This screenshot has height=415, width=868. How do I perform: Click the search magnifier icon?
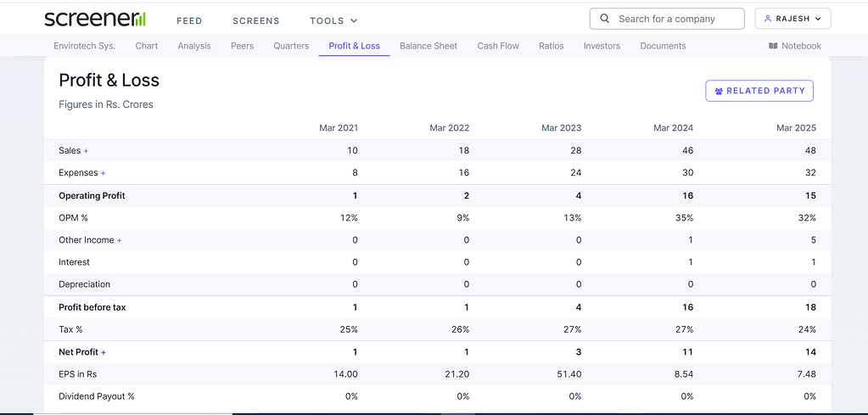(605, 19)
